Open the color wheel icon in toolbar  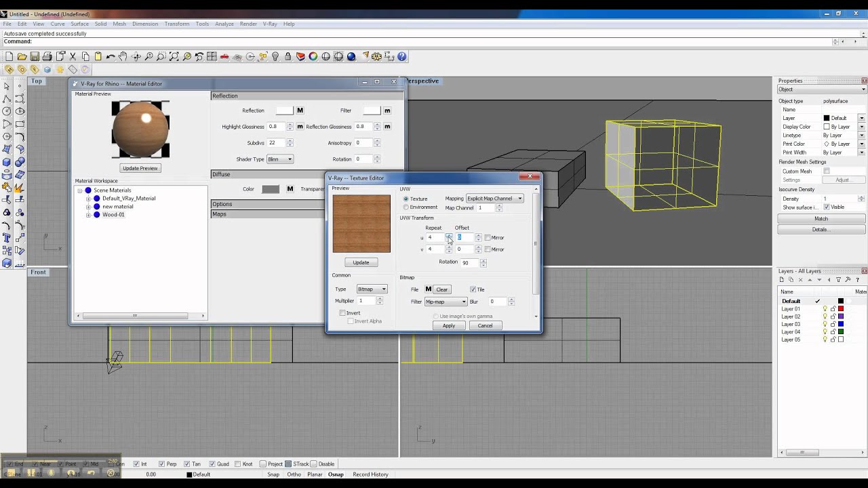pyautogui.click(x=313, y=57)
